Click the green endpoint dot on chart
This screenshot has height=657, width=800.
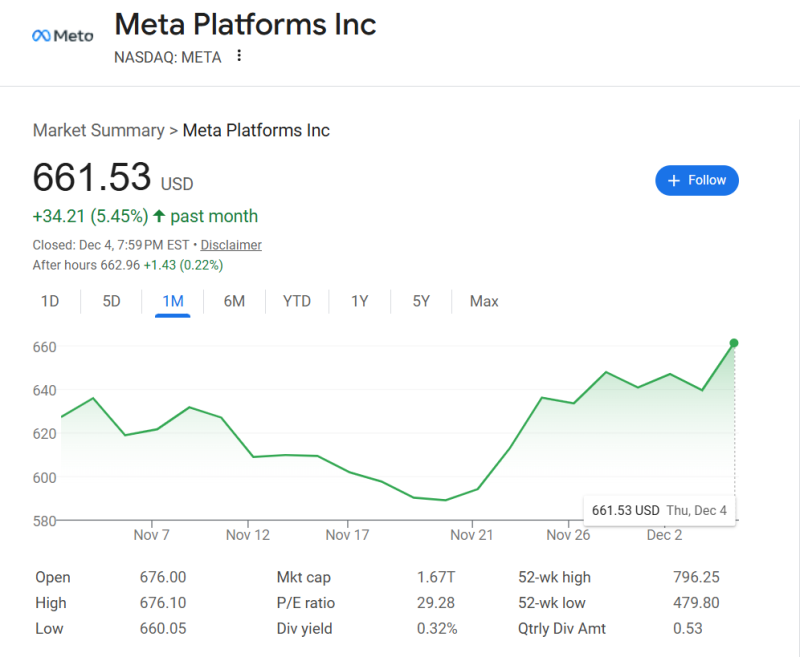click(734, 343)
